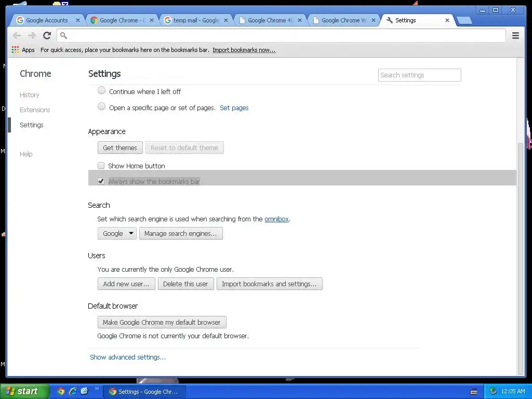
Task: Enable the Show Home button checkbox
Action: (101, 166)
